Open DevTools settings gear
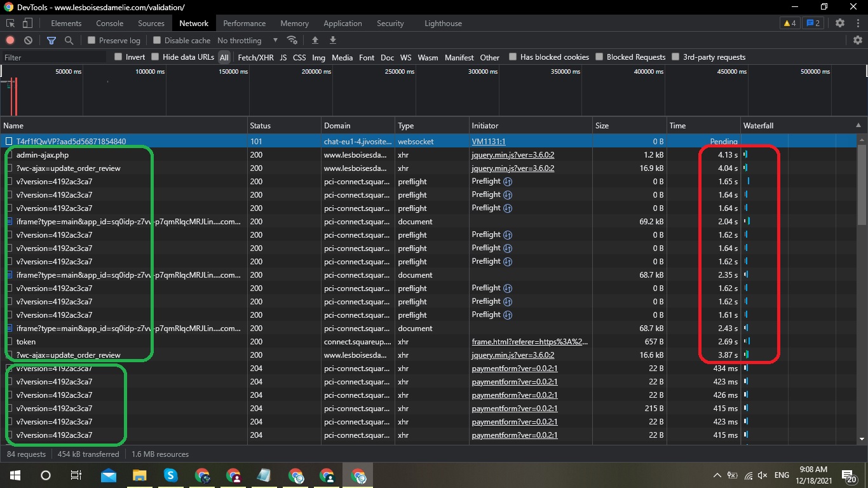 click(840, 23)
